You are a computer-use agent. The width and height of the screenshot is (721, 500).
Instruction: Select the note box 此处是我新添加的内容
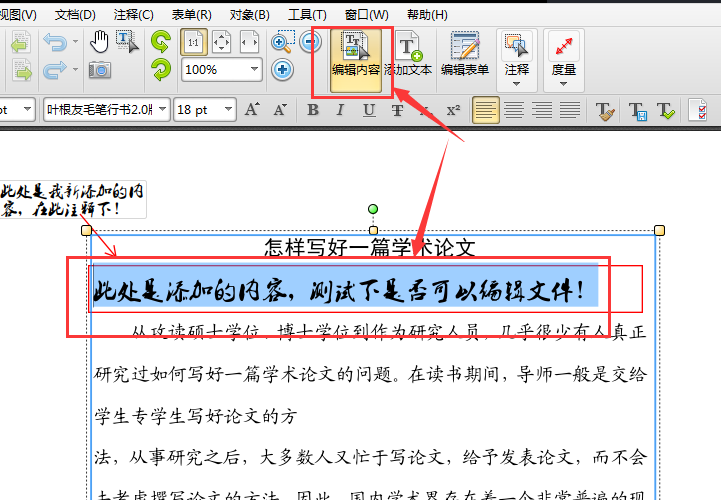coord(73,199)
